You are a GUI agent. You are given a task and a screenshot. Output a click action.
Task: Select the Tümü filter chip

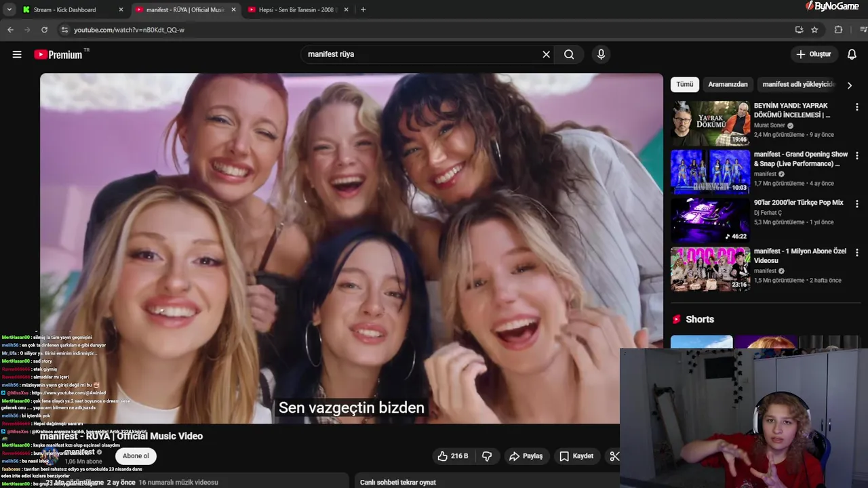[685, 84]
